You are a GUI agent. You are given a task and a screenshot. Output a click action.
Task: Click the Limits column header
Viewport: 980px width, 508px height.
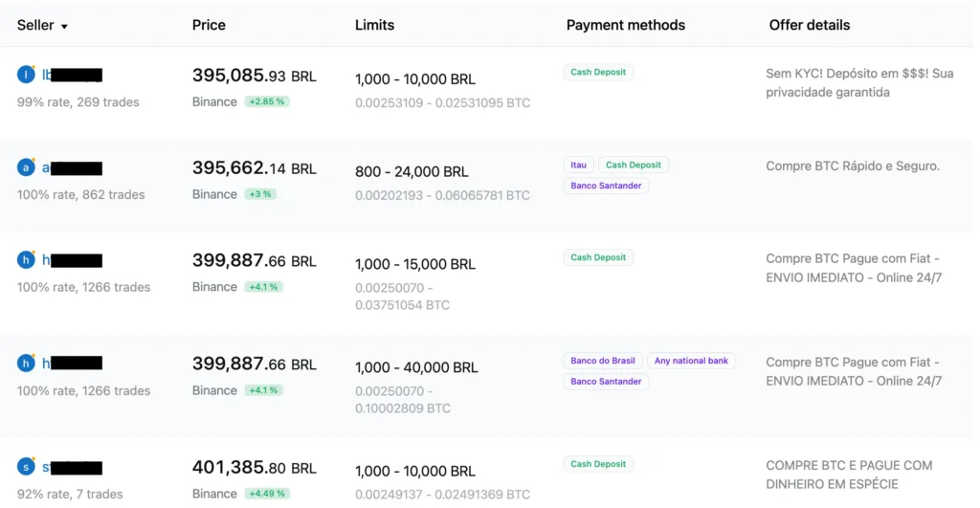point(374,25)
